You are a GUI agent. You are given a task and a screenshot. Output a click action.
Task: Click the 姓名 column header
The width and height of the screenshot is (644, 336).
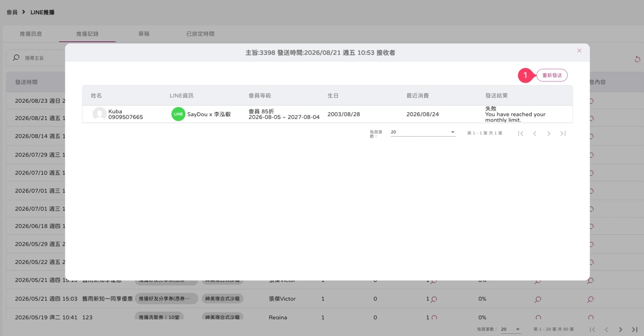97,95
